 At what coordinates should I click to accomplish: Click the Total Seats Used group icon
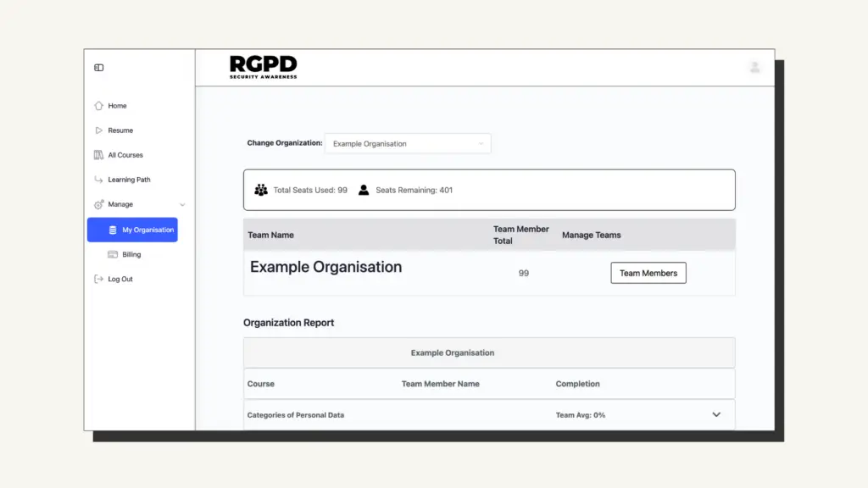tap(261, 190)
